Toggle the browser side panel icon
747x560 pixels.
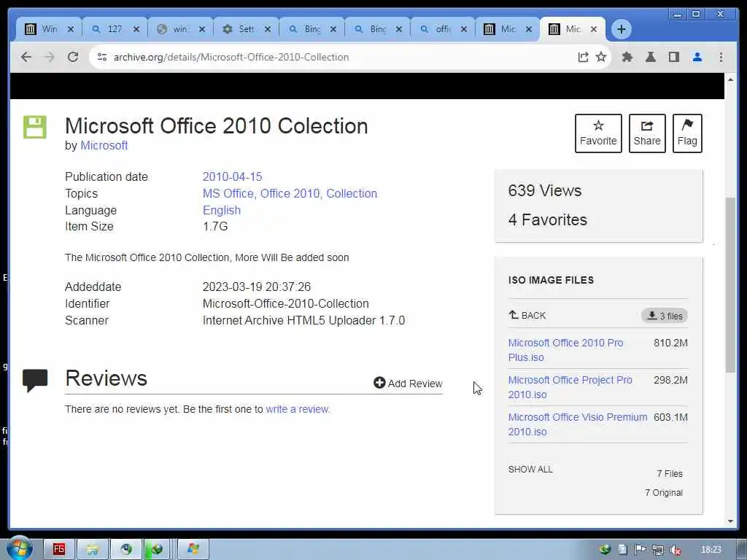[673, 57]
